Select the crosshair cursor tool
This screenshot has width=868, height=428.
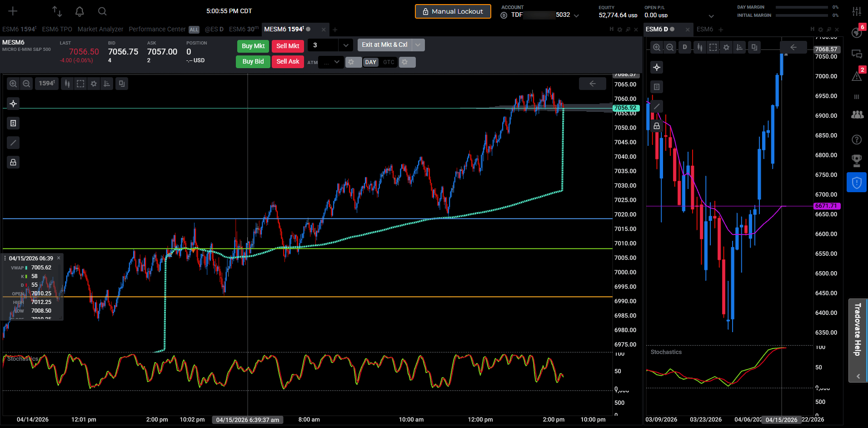tap(13, 104)
